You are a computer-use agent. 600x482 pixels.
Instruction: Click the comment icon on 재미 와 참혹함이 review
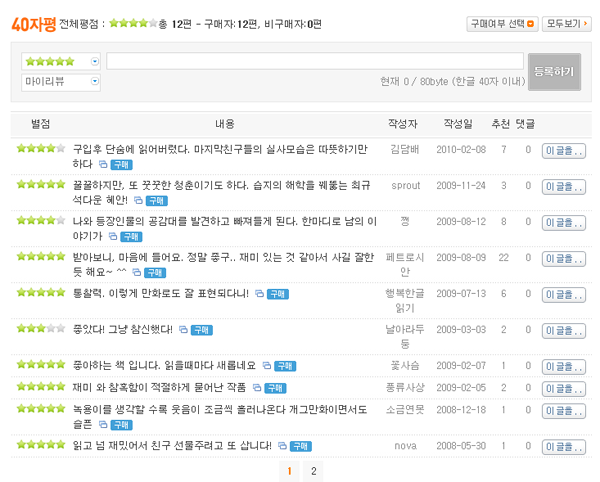click(x=257, y=388)
